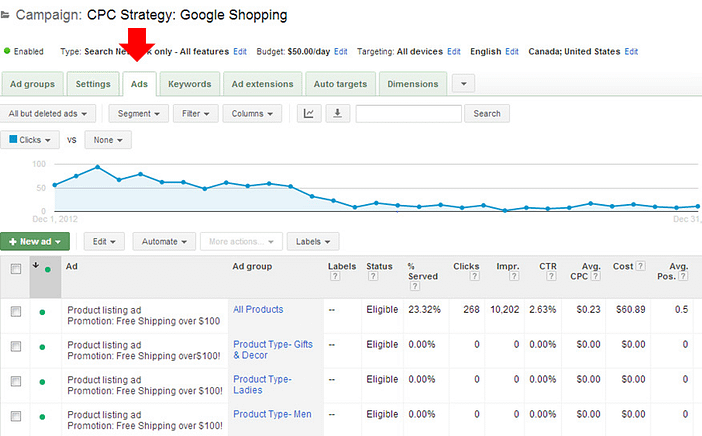The width and height of the screenshot is (702, 436).
Task: Click the Search button
Action: 487,114
